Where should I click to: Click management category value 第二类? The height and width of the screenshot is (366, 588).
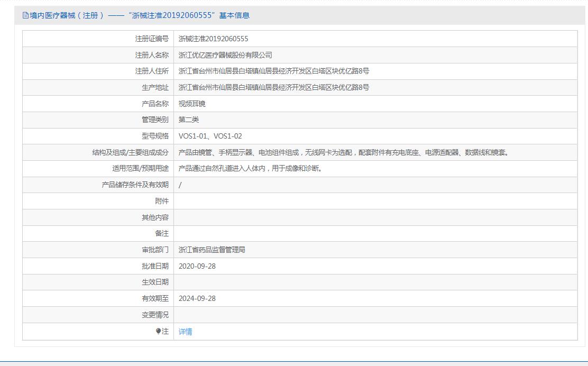click(189, 120)
